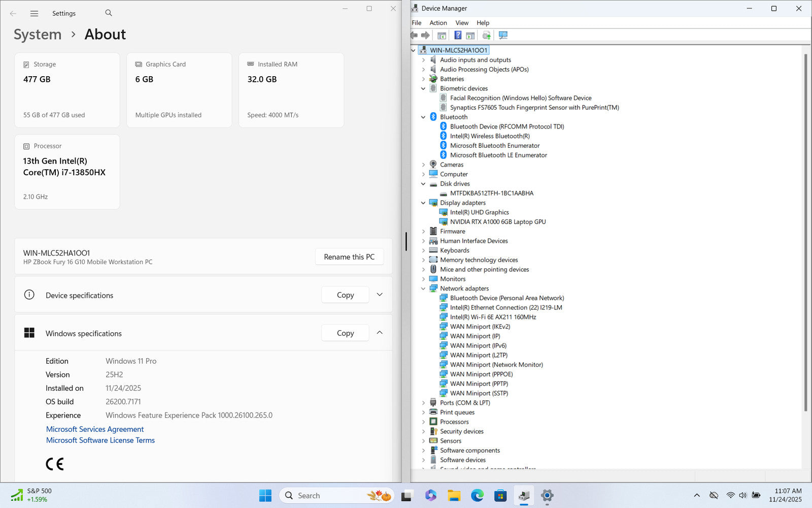Select Intel(R) Wireless Bluetooth(R) device
Screen dimensions: 812x508
click(x=489, y=136)
